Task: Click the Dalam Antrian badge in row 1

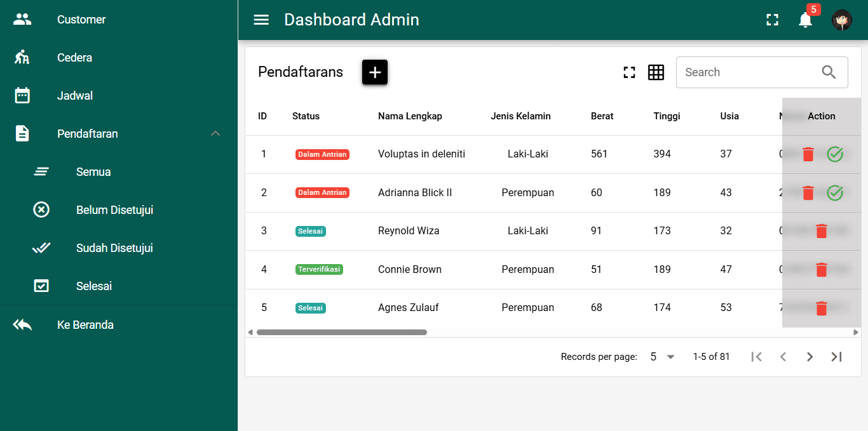Action: coord(322,154)
